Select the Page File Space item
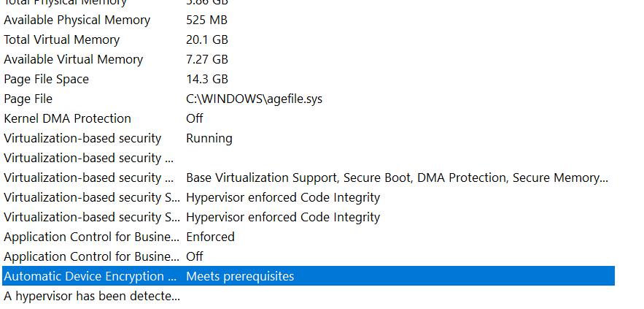The width and height of the screenshot is (644, 309). tap(46, 79)
